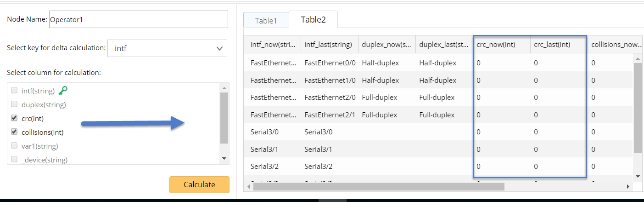Click the intf_last(string) column header
The image size is (644, 202).
[x=328, y=45]
